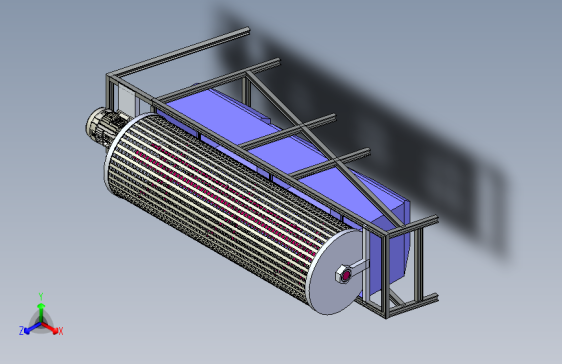This screenshot has height=364, width=562.
Task: Select the bearing arm bracket holding the drum shaft
Action: (358, 267)
